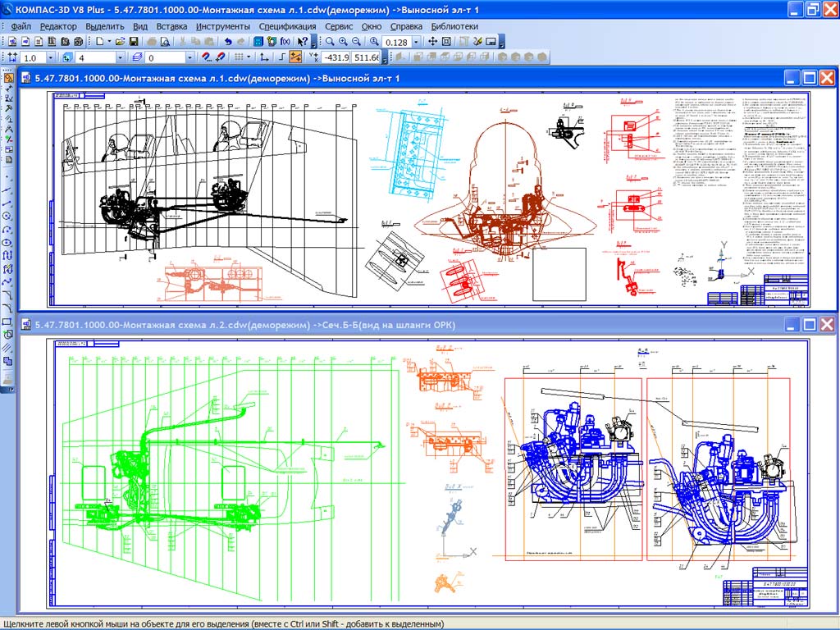Viewport: 840px width, 630px height.
Task: Expand the grid settings arrow
Action: 249,57
